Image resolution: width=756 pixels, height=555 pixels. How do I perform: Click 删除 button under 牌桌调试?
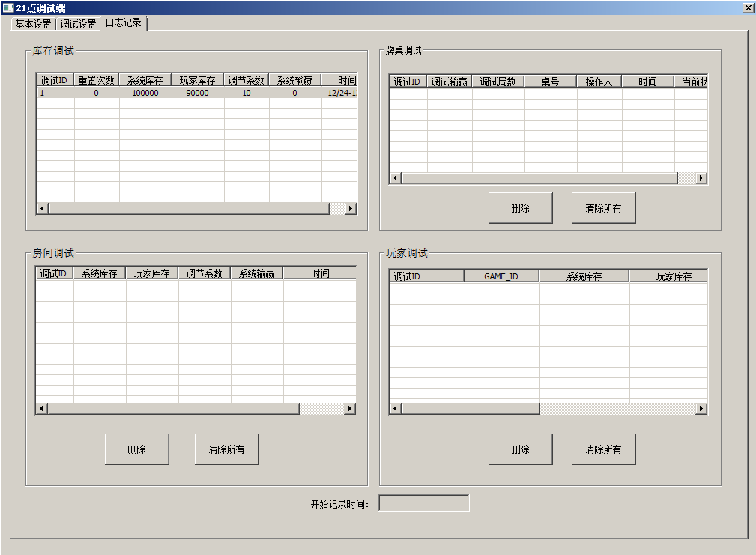pos(520,208)
